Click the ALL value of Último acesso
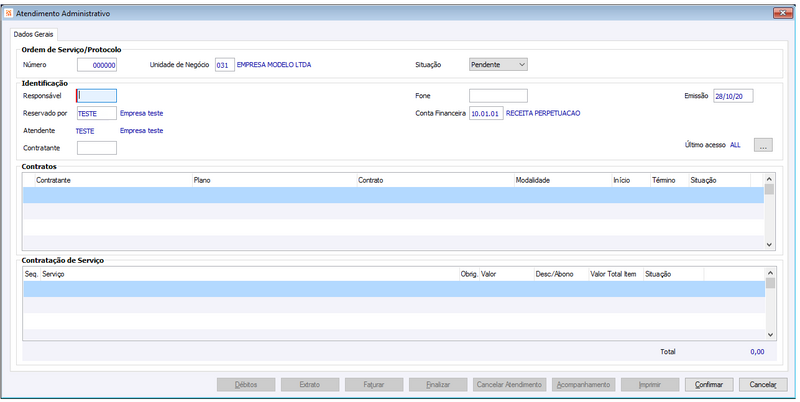This screenshot has width=800, height=402. (x=735, y=145)
